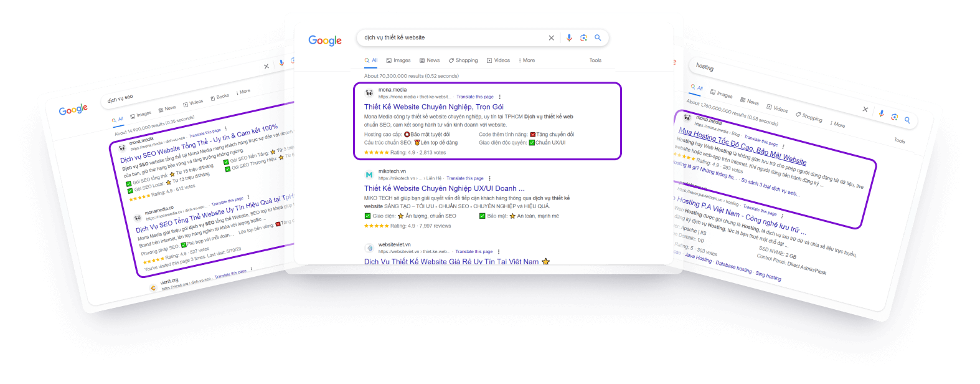Switch to the Images tab in the center window
This screenshot has width=980, height=384.
tap(398, 60)
